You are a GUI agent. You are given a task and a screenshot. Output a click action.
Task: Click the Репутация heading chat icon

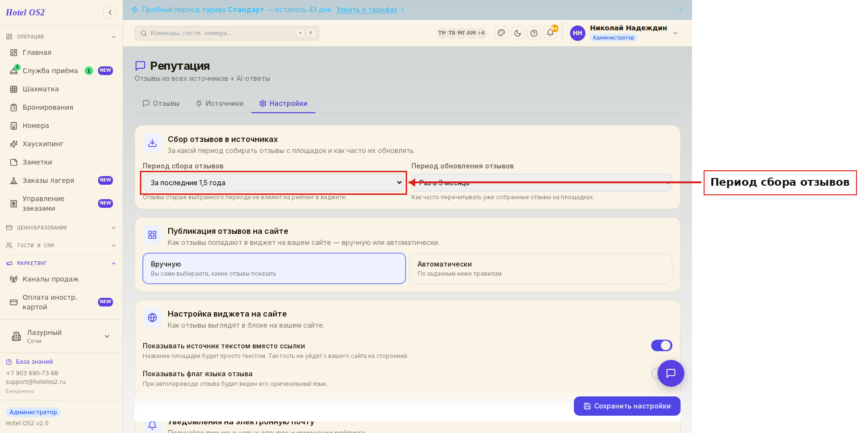pyautogui.click(x=140, y=66)
